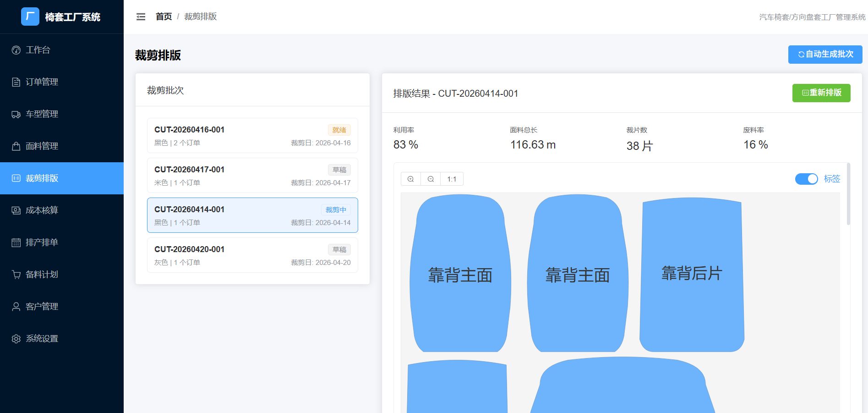This screenshot has width=868, height=413.
Task: Click the 废料率 value 16 %
Action: [x=755, y=145]
